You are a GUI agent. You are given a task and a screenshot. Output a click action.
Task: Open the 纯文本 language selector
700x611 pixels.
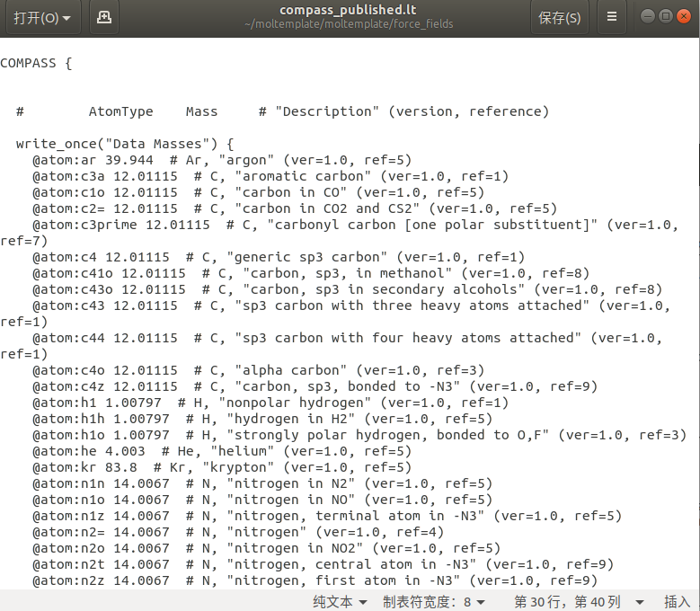(x=340, y=601)
